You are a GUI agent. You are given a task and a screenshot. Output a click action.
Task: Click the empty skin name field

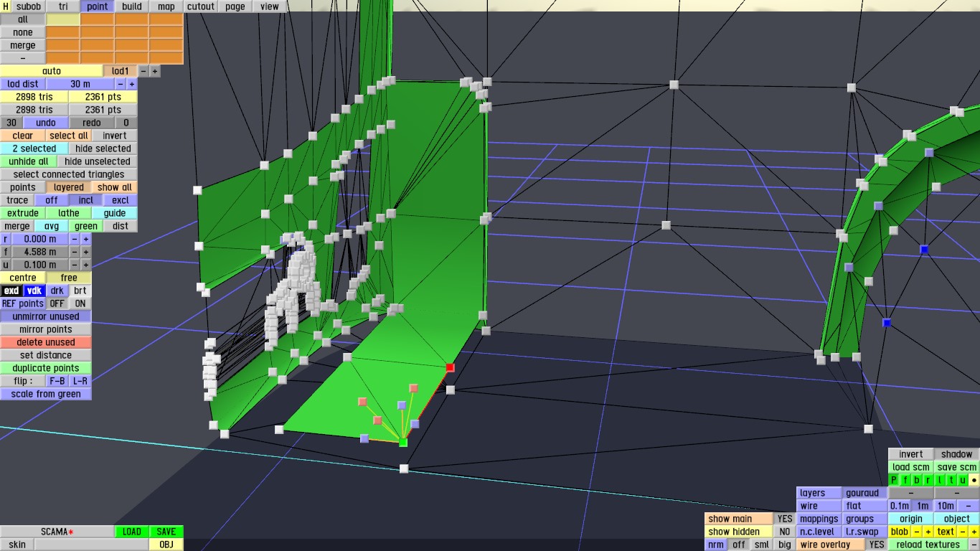(x=92, y=545)
